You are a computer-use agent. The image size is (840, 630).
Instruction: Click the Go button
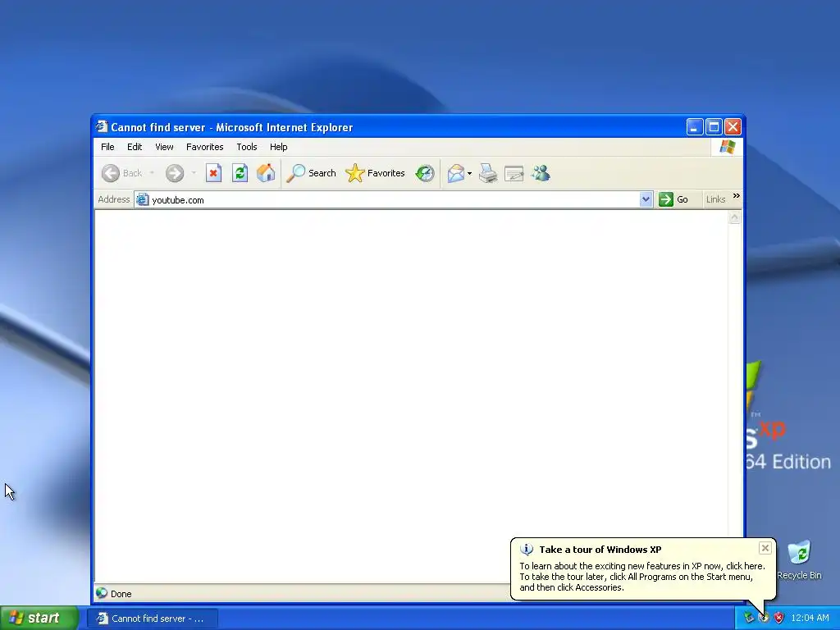pos(674,199)
